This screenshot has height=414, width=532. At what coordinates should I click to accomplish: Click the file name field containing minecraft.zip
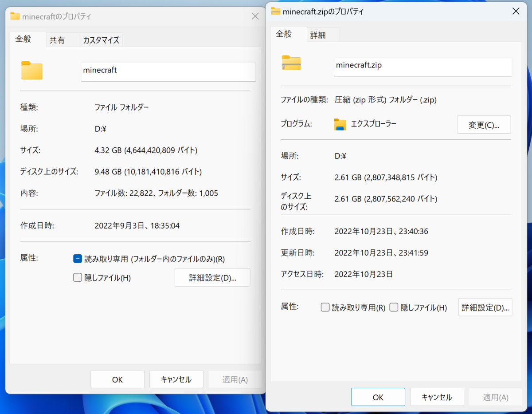423,67
